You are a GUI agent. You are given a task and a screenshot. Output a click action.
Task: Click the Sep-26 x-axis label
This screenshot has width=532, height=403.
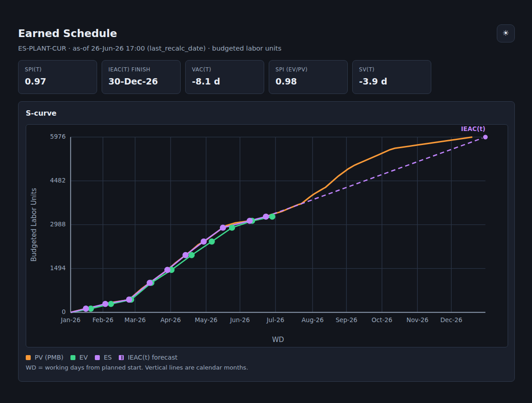tap(346, 320)
